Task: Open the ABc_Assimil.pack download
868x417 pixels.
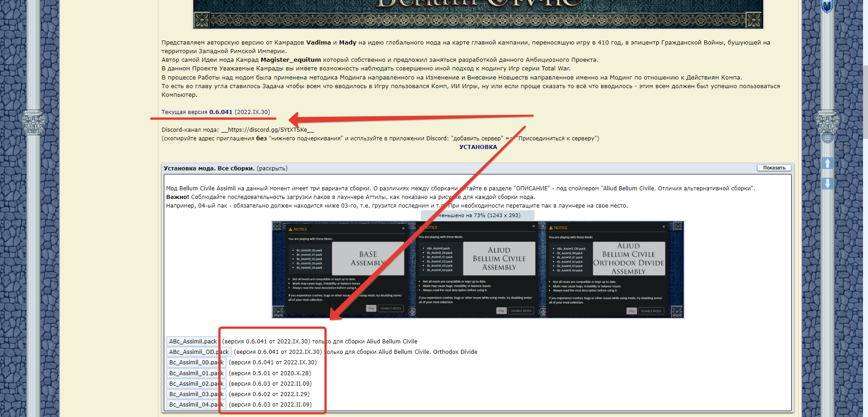Action: tap(193, 342)
